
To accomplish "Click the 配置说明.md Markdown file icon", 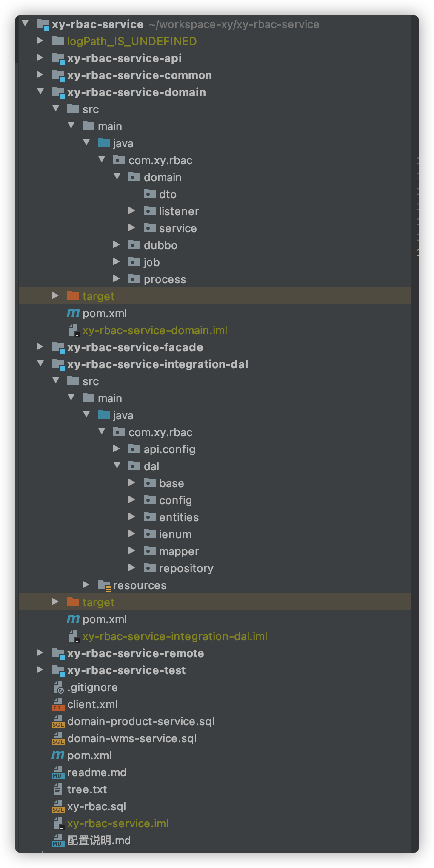I will pyautogui.click(x=57, y=840).
